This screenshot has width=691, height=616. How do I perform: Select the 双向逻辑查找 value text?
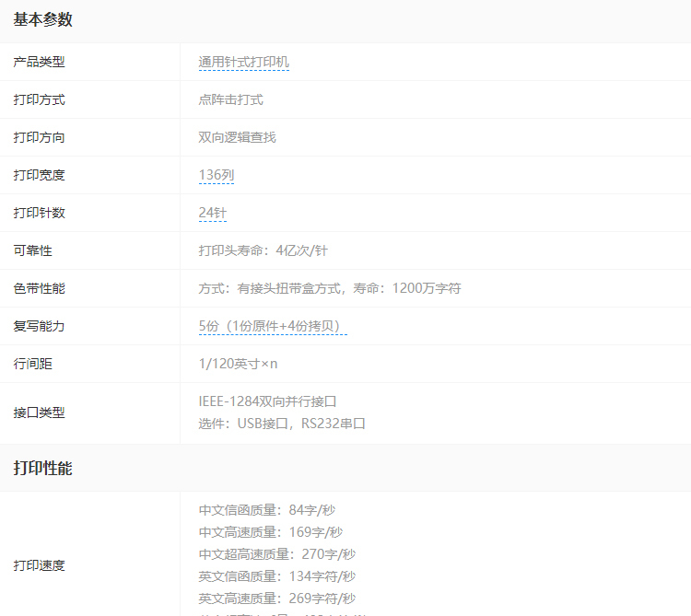[x=237, y=137]
